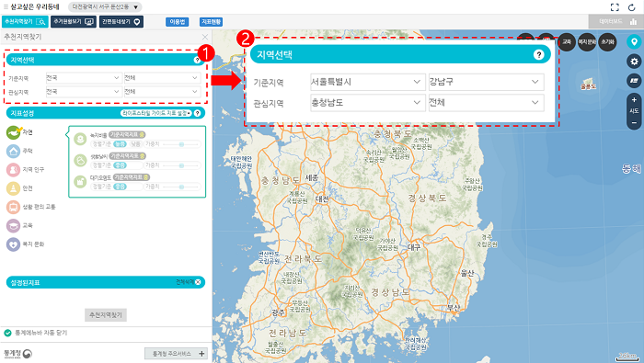Toggle 좋음 option for 대기오염도

[x=120, y=187]
